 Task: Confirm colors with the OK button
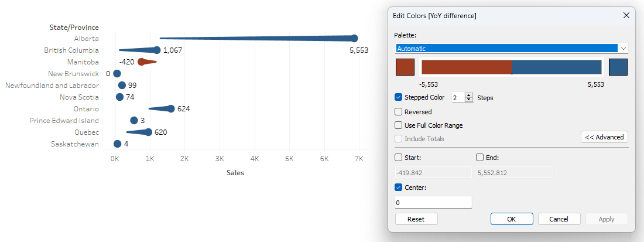512,219
